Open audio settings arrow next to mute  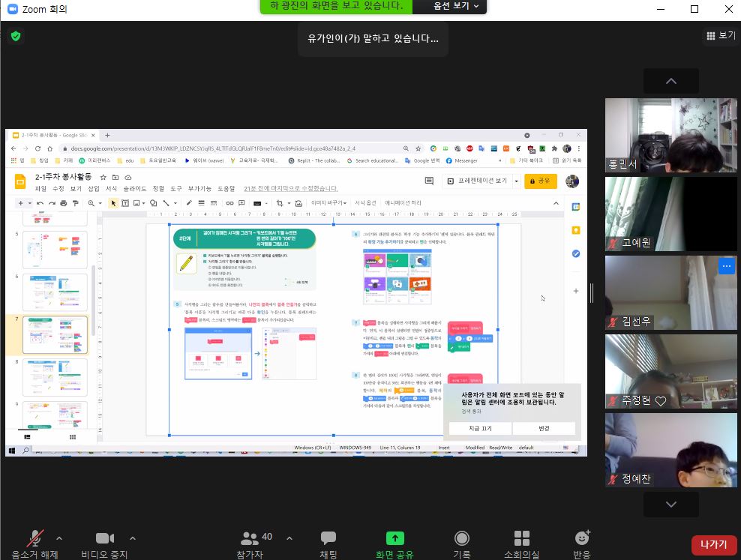click(x=59, y=538)
